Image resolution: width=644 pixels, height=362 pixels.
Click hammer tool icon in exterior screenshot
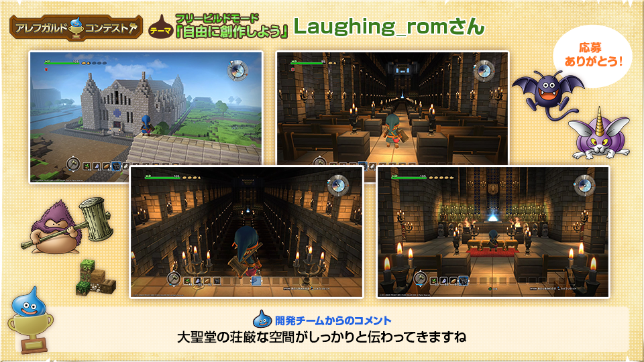pos(73,164)
